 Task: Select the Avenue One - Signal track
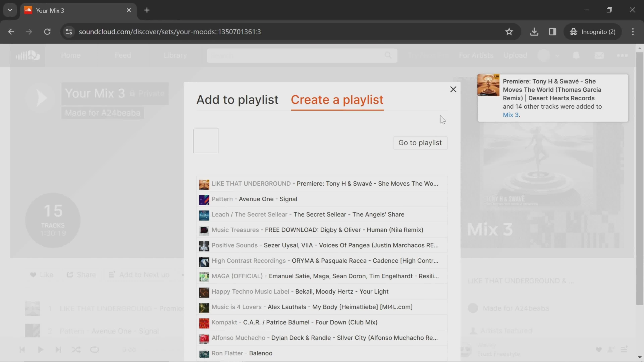click(x=322, y=199)
